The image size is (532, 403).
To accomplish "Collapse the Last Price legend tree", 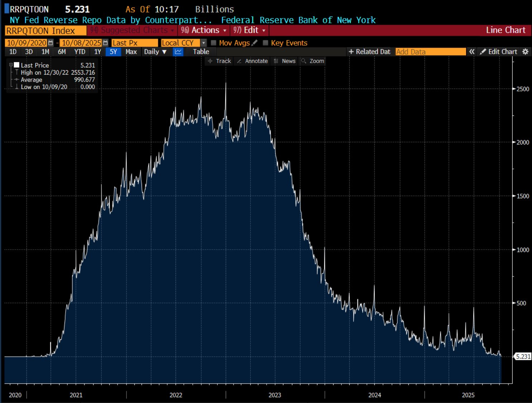I will pyautogui.click(x=11, y=65).
